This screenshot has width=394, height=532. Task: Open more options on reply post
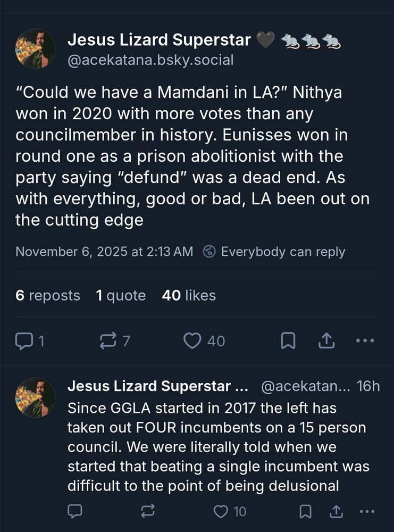tap(367, 512)
